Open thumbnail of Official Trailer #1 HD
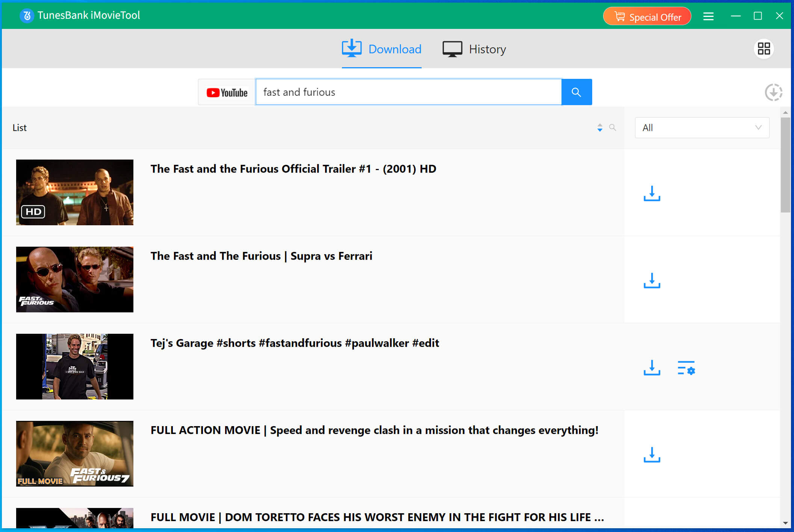Screen dimensions: 794x532 pyautogui.click(x=75, y=192)
